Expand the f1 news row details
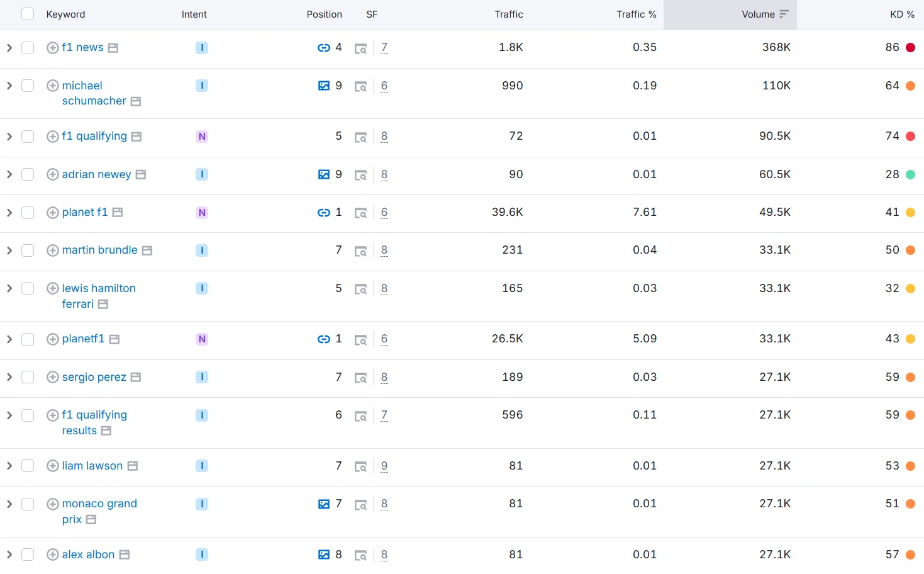 click(x=9, y=48)
